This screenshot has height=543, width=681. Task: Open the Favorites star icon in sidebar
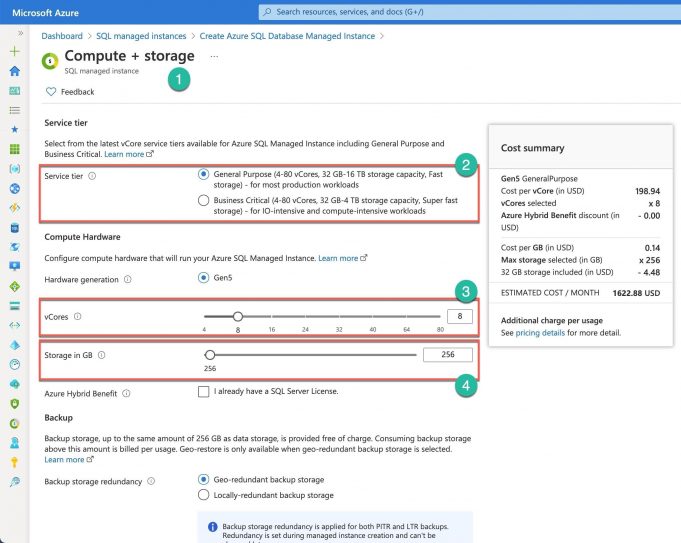click(x=14, y=129)
